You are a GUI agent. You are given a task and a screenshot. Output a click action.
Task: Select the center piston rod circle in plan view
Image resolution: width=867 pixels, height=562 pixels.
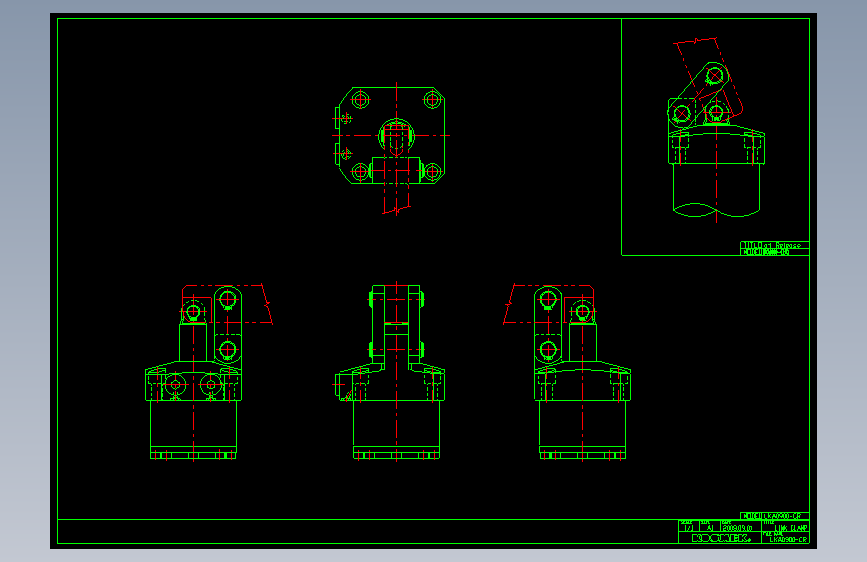396,135
